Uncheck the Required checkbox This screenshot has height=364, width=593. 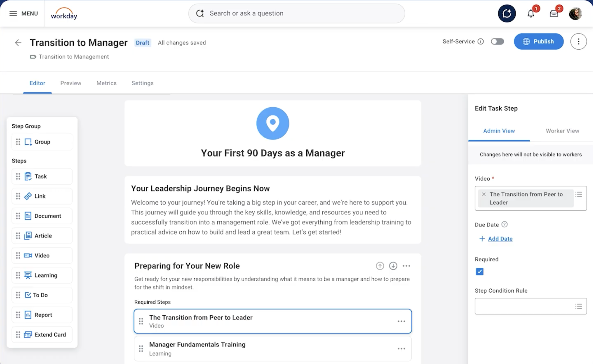[x=480, y=271]
